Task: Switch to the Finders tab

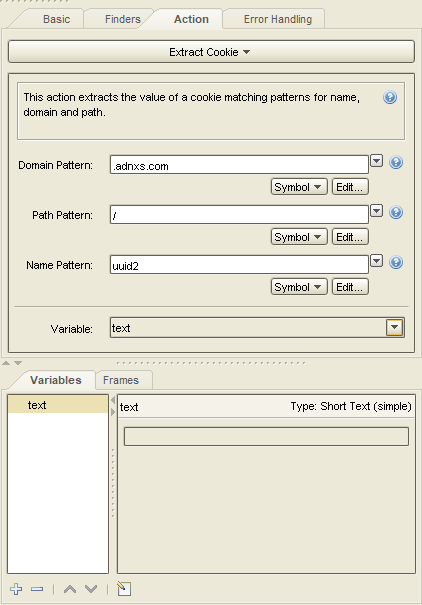Action: coord(122,19)
